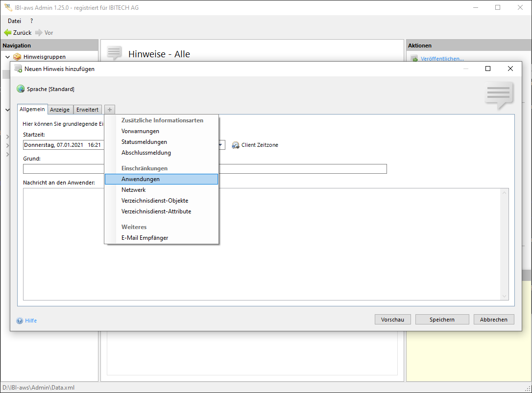Click the Hinweisgruppen package icon
Image resolution: width=532 pixels, height=393 pixels.
(18, 57)
